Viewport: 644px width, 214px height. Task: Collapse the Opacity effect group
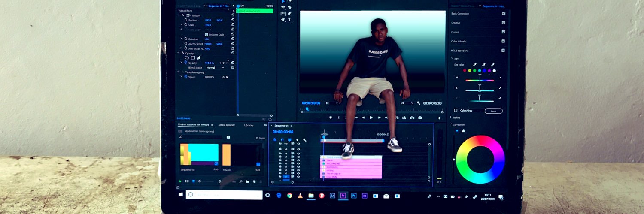click(179, 53)
